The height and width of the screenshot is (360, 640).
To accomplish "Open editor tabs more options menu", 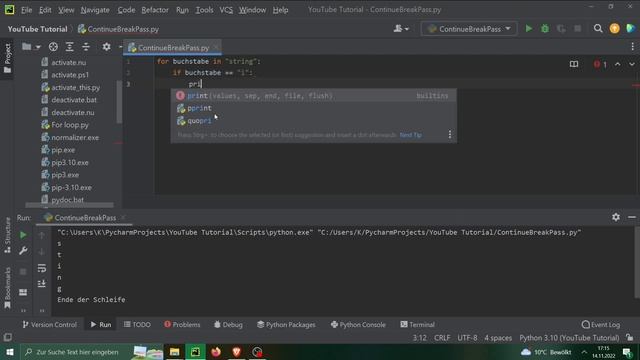I will coord(632,47).
